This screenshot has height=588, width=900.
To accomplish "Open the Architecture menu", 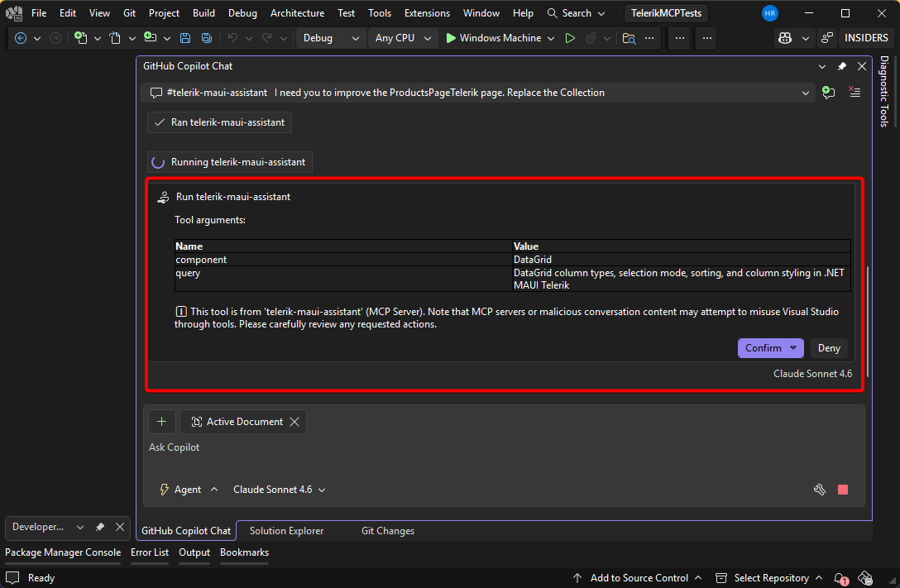I will click(x=297, y=13).
